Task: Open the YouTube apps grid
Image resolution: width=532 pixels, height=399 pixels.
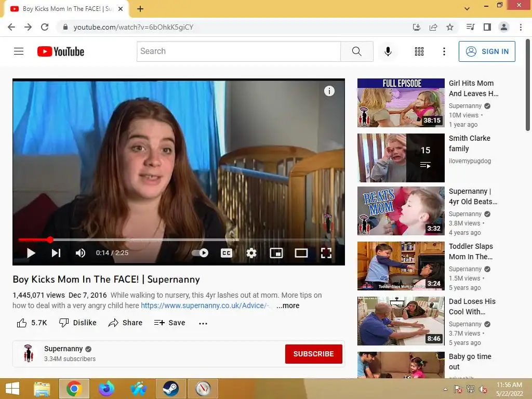Action: (419, 51)
